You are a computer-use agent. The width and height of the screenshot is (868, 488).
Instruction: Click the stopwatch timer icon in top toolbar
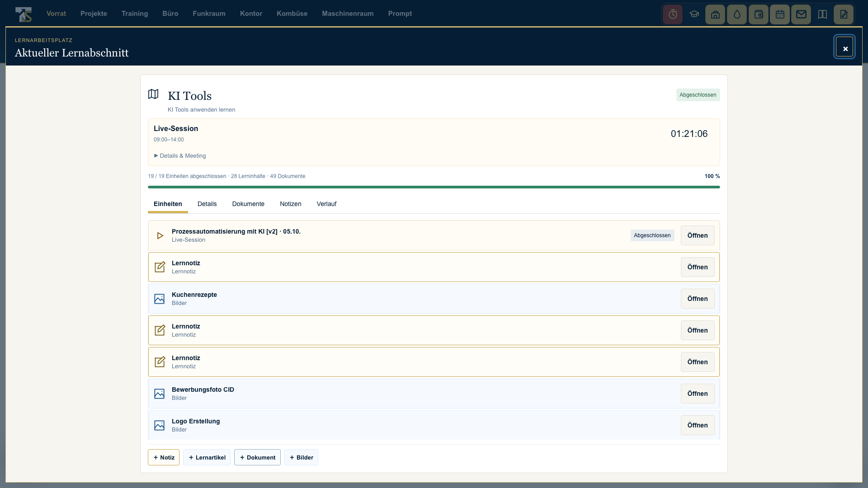(x=673, y=14)
